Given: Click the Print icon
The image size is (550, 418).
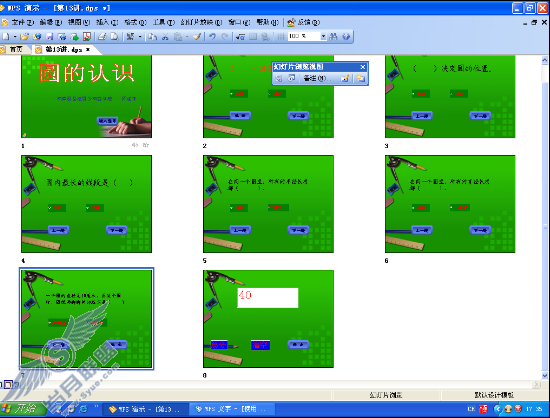Looking at the screenshot, I should [102, 36].
